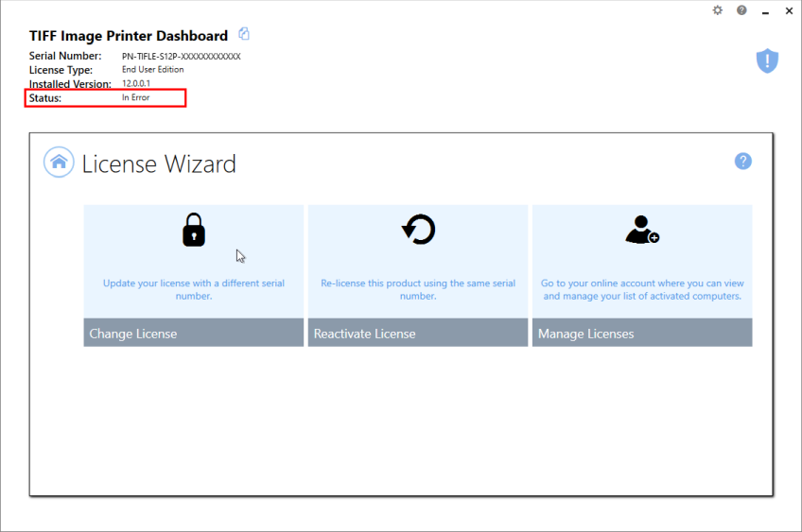Go home via the License Wizard home icon

[x=59, y=162]
